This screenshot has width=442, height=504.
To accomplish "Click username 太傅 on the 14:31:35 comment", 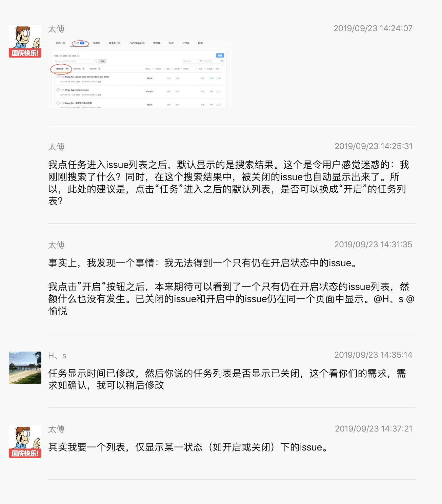I will pos(56,245).
